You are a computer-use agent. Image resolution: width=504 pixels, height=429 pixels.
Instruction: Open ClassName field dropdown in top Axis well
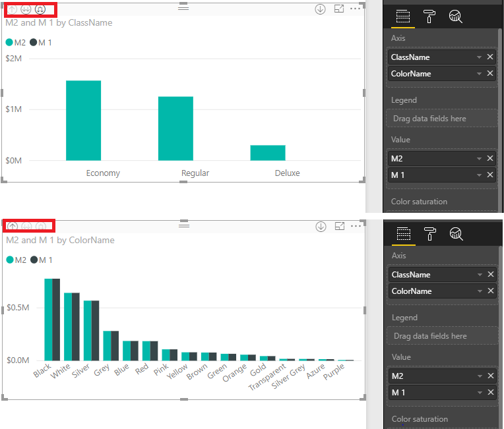479,57
